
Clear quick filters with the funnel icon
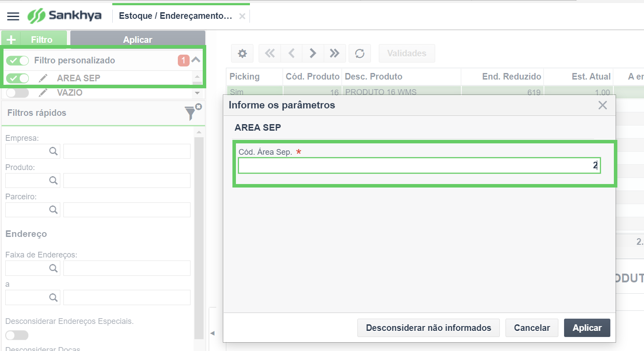click(x=192, y=112)
